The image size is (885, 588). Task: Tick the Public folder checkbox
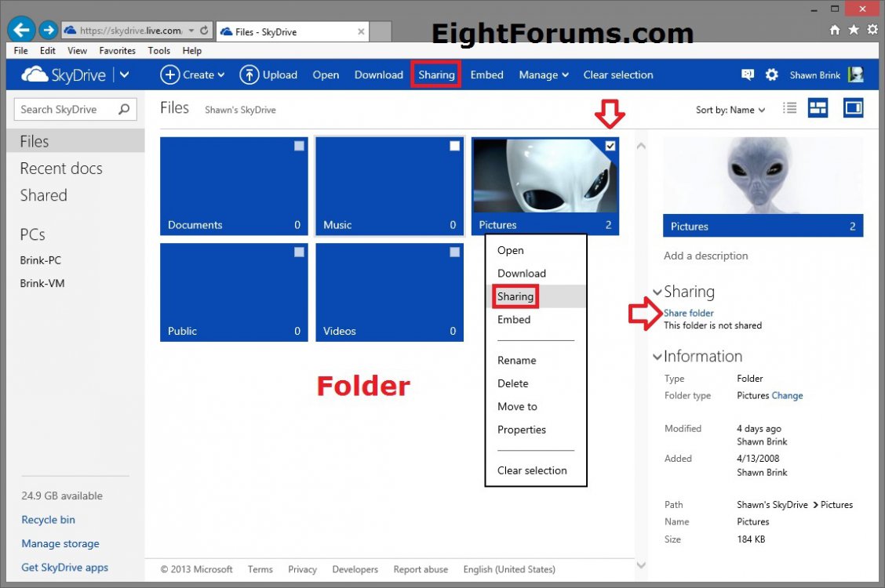(x=299, y=252)
